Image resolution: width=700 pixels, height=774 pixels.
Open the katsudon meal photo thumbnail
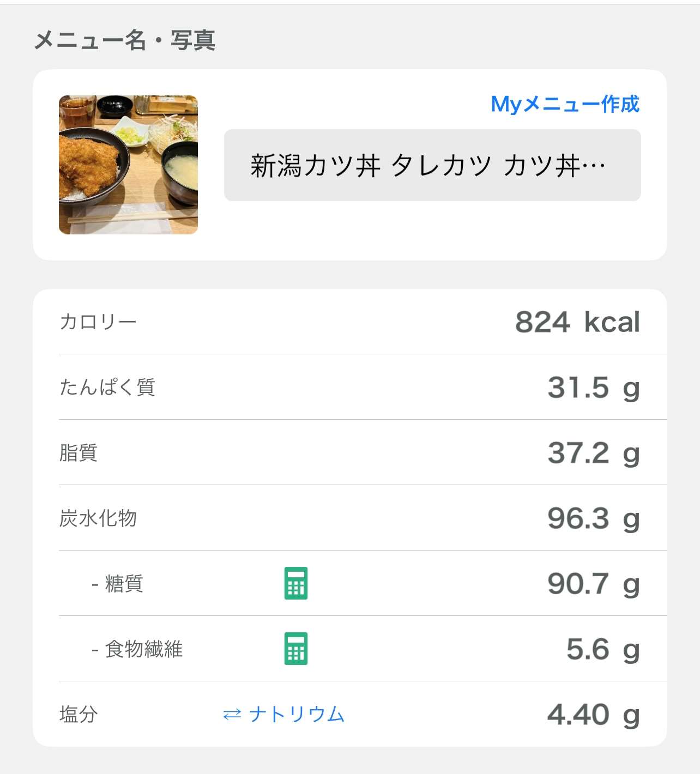click(128, 165)
